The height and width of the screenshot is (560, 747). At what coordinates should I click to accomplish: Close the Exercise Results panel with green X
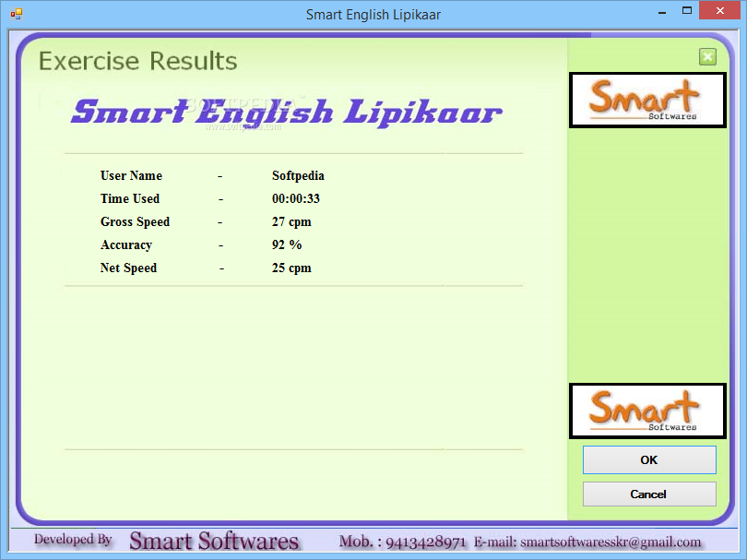[x=707, y=56]
